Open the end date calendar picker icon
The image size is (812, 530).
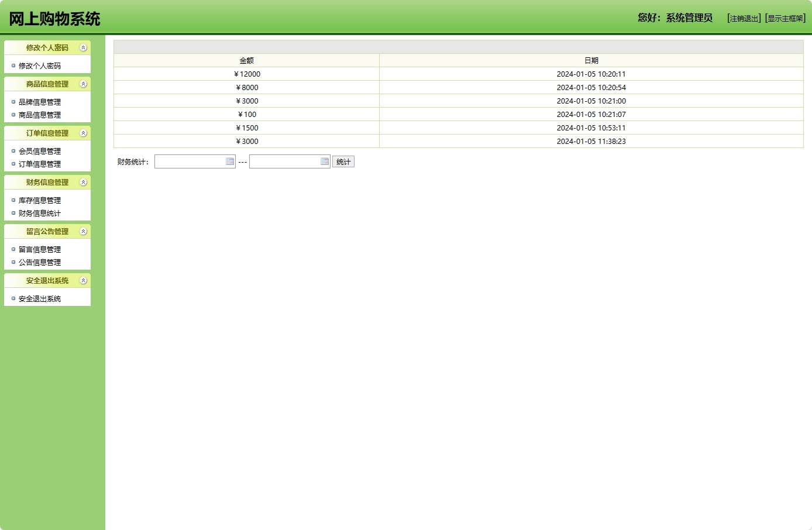click(x=325, y=161)
